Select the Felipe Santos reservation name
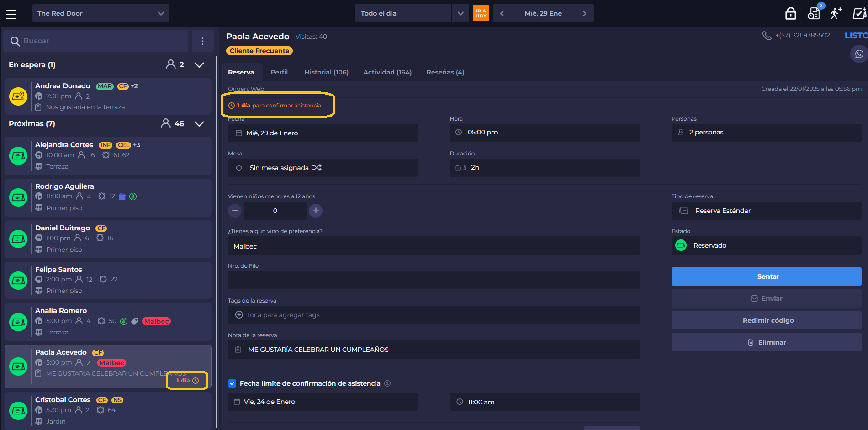Viewport: 868px width, 430px height. [x=58, y=270]
